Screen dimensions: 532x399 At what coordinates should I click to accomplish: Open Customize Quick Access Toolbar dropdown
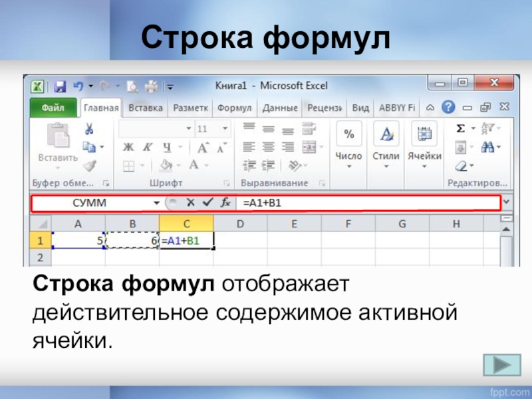170,88
